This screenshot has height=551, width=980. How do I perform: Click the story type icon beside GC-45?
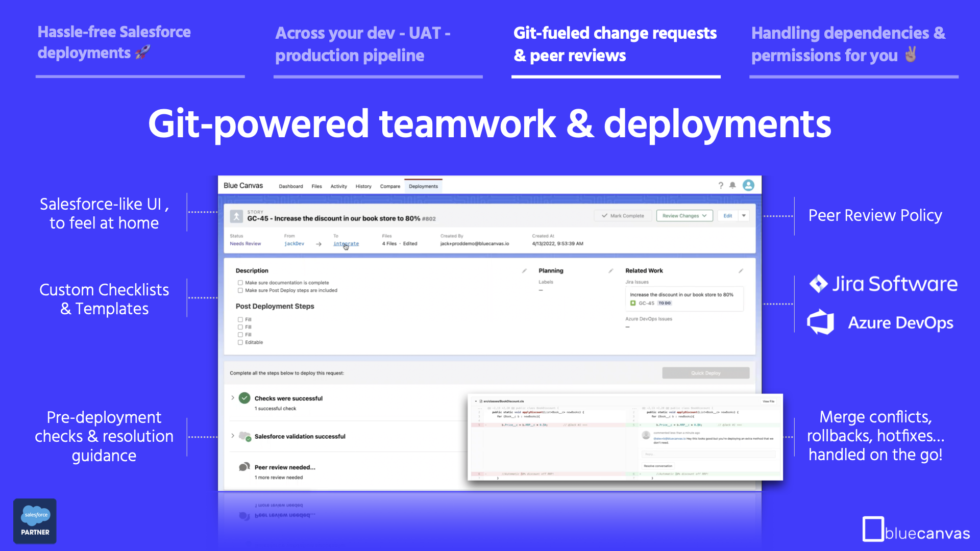point(237,216)
